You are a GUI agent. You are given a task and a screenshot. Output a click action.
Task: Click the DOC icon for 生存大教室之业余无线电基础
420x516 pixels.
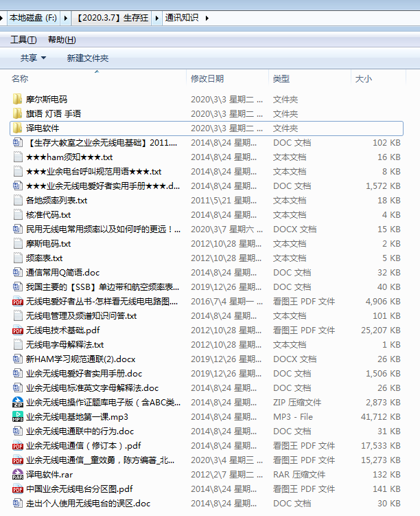(x=17, y=142)
